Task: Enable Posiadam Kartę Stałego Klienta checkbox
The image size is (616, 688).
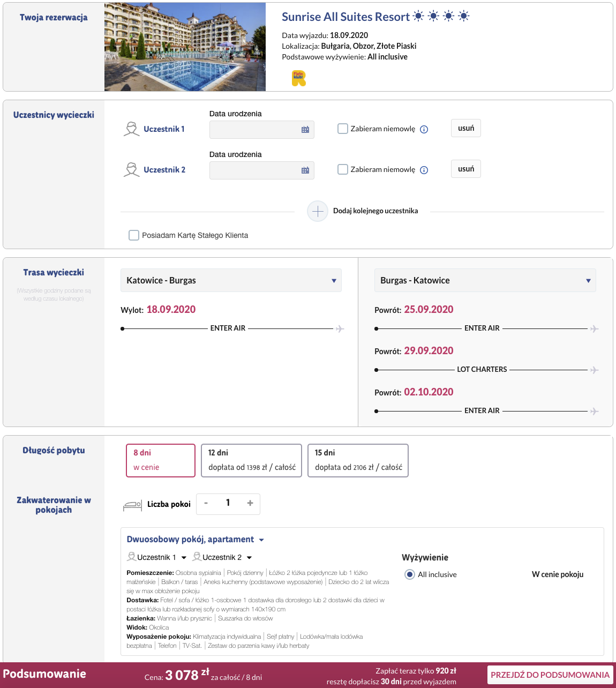Action: [134, 235]
